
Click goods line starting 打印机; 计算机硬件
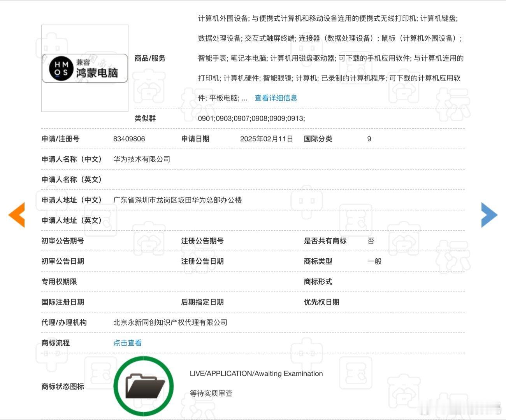coord(329,78)
